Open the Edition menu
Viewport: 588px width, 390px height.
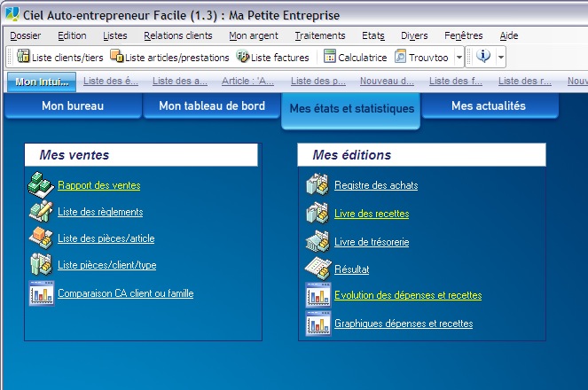pos(72,35)
